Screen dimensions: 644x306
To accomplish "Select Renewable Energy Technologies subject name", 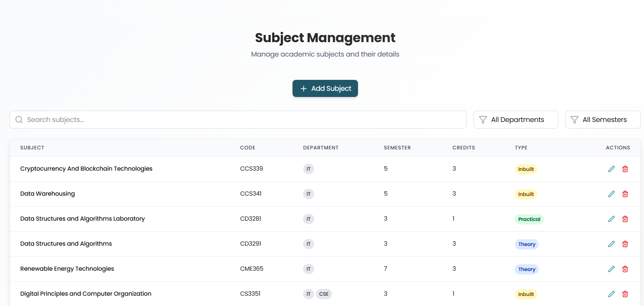I will (67, 269).
